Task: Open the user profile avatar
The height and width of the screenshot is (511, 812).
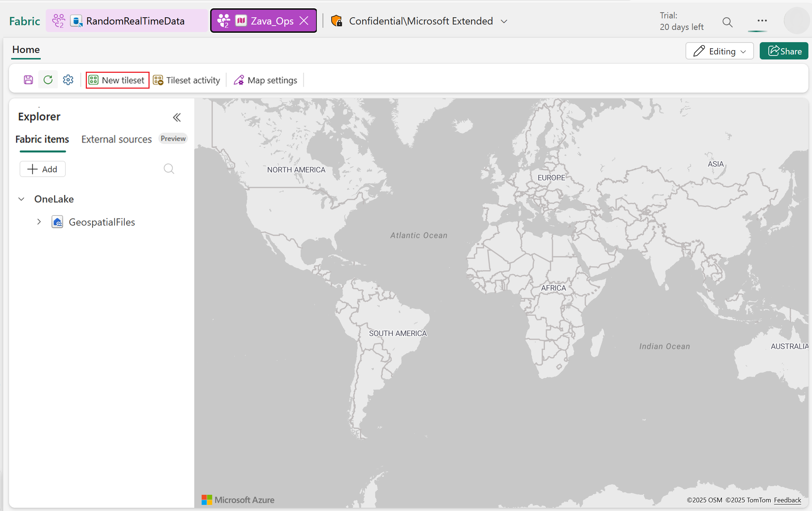Action: tap(797, 21)
